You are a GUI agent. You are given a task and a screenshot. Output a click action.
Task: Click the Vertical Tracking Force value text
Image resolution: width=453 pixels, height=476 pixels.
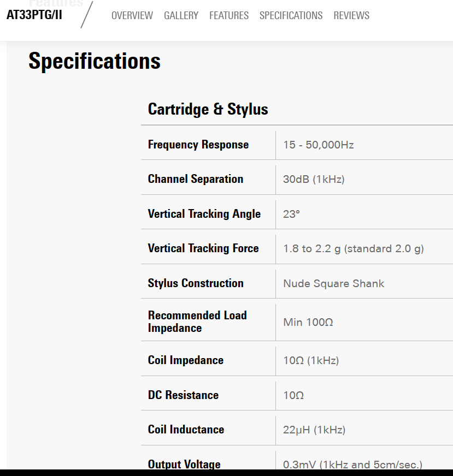click(354, 249)
